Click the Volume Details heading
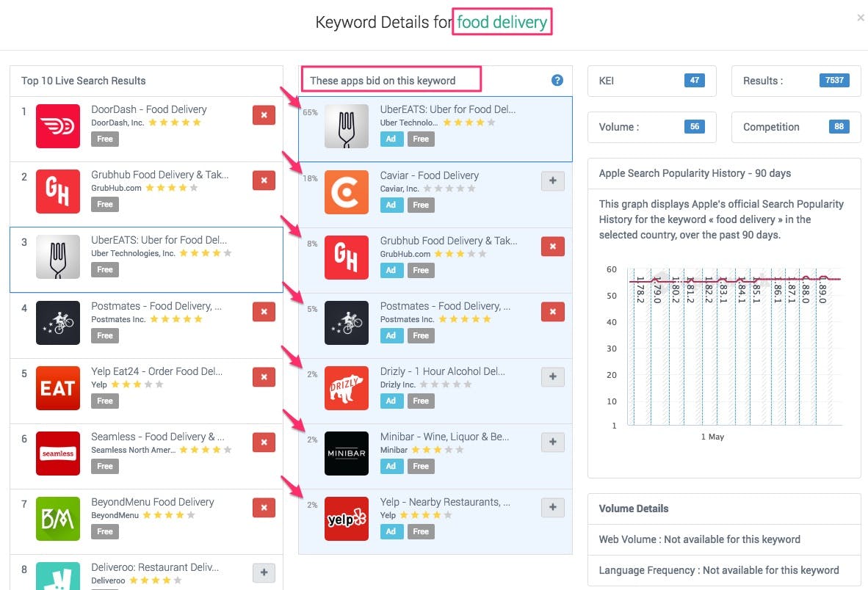This screenshot has width=868, height=590. 633,509
